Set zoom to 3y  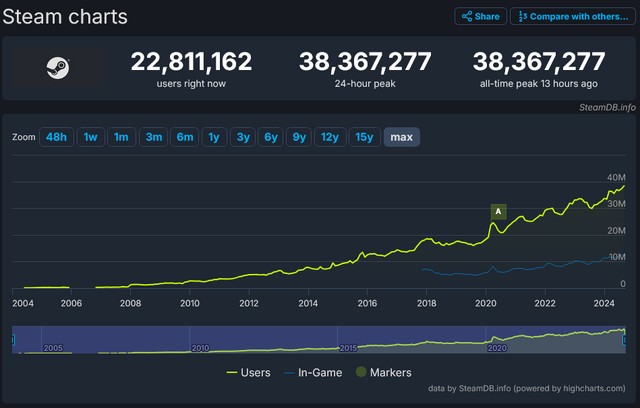pos(243,137)
